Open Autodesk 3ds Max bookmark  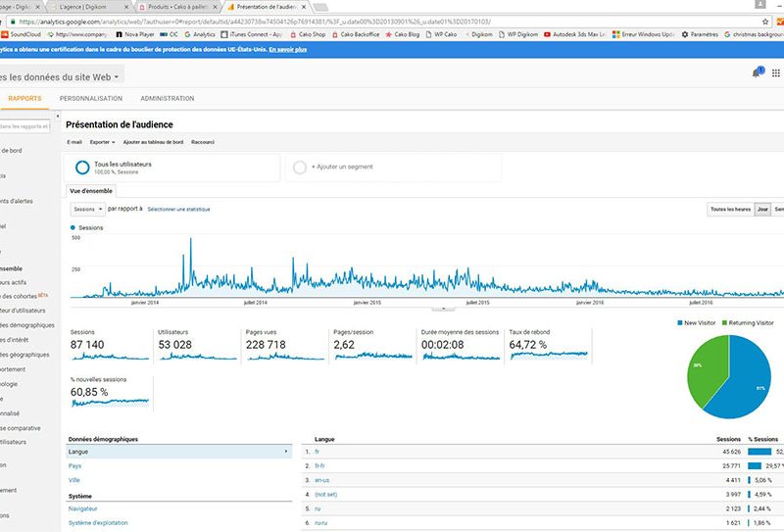574,34
